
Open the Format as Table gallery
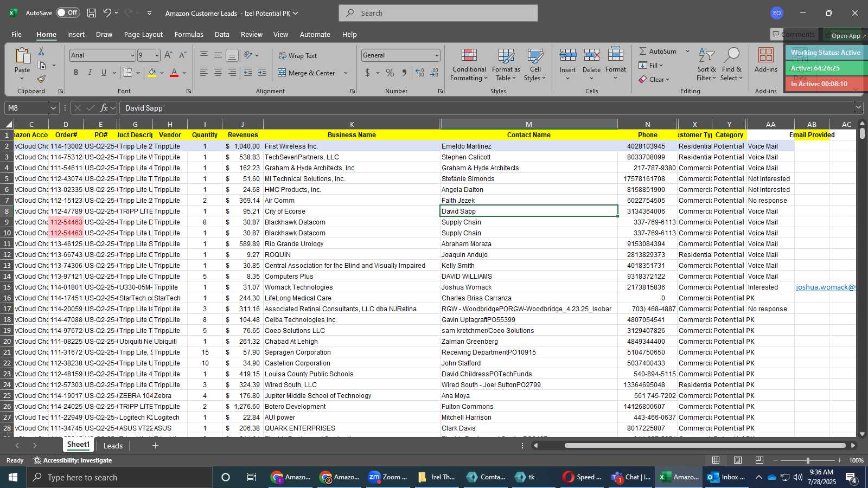[x=506, y=65]
